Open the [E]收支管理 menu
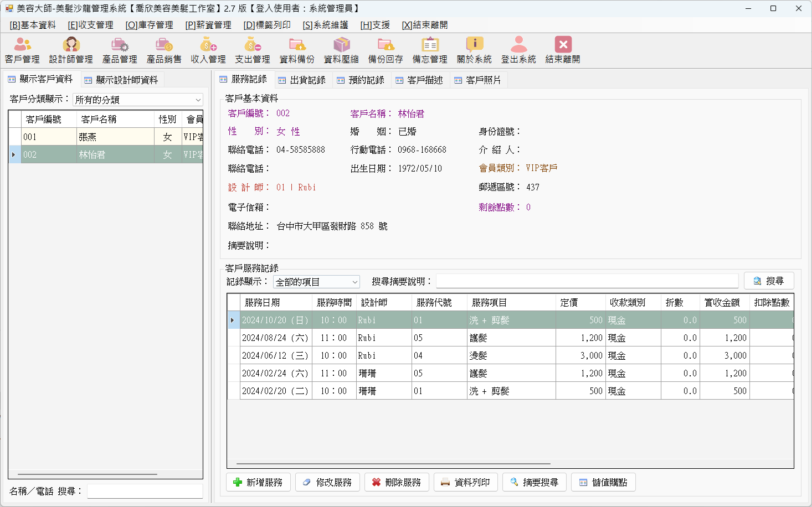 [x=90, y=25]
